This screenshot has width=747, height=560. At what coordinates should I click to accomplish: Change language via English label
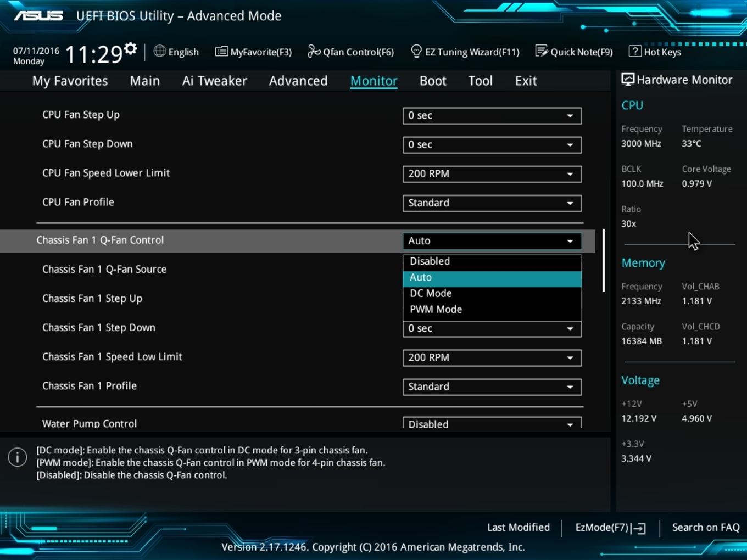pyautogui.click(x=183, y=52)
